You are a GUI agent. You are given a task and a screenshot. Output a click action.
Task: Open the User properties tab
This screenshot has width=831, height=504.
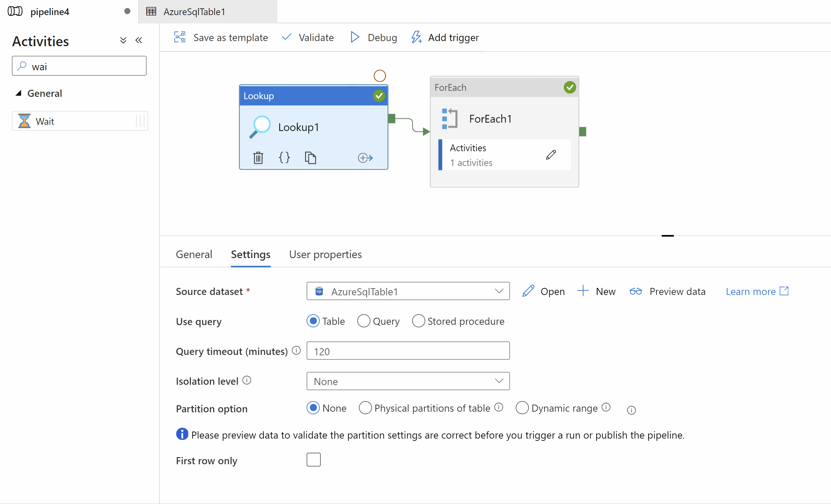click(x=326, y=255)
